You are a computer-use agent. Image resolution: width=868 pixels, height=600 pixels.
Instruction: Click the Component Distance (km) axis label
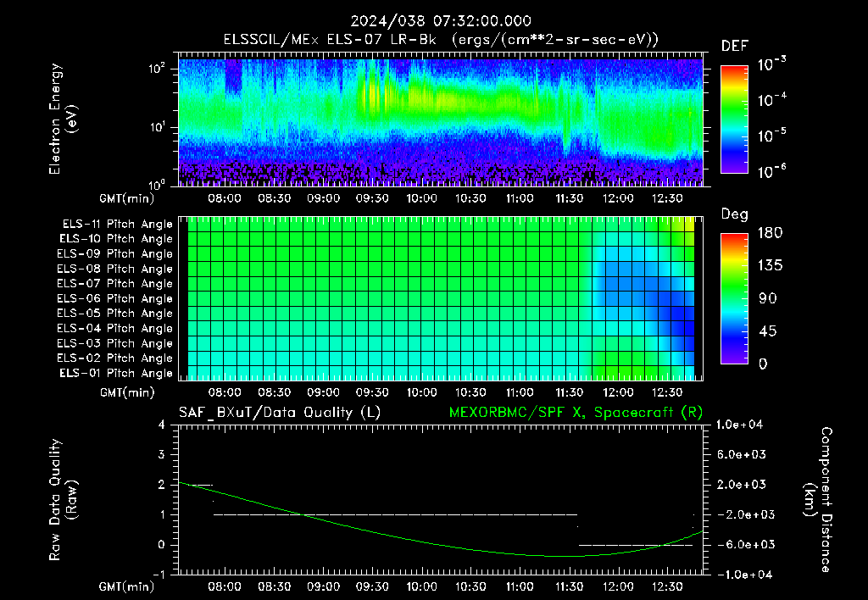tap(818, 500)
